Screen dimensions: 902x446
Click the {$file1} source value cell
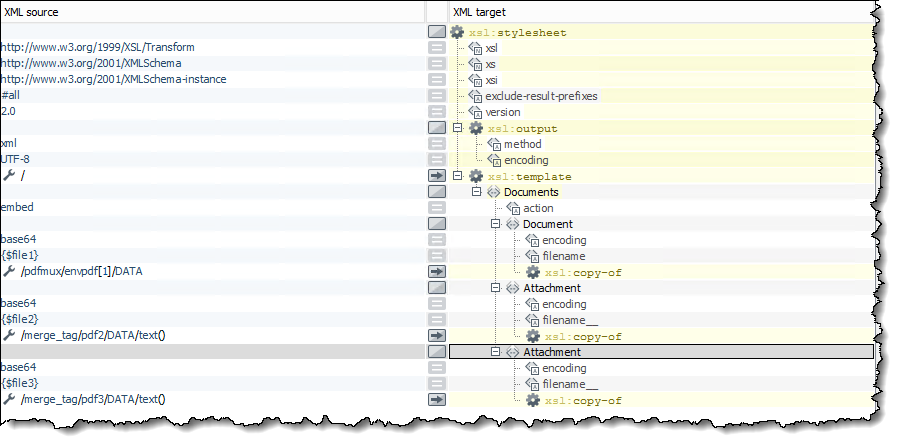pos(20,256)
